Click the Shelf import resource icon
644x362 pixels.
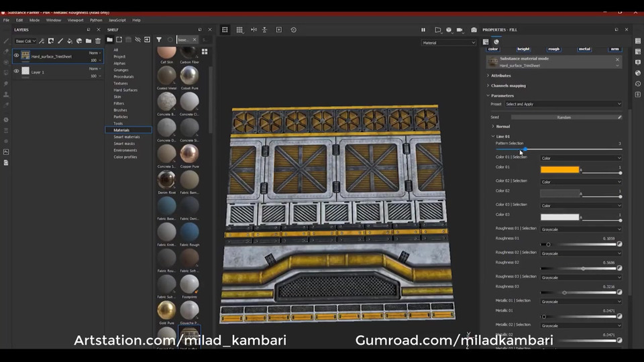pyautogui.click(x=147, y=40)
